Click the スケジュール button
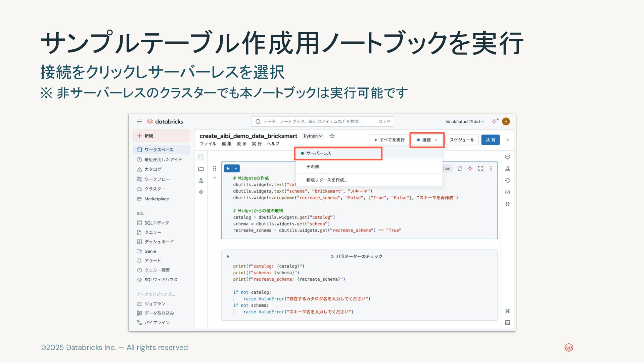 coord(462,140)
